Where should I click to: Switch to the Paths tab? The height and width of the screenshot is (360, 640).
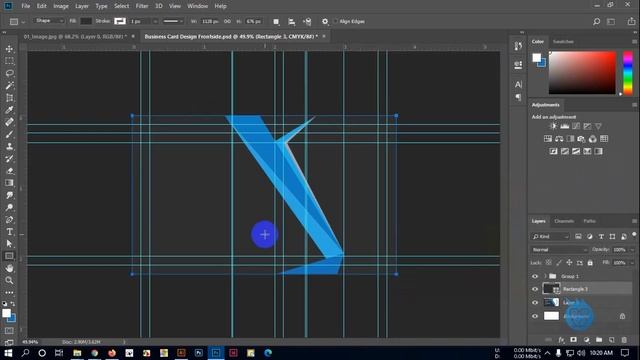point(589,221)
